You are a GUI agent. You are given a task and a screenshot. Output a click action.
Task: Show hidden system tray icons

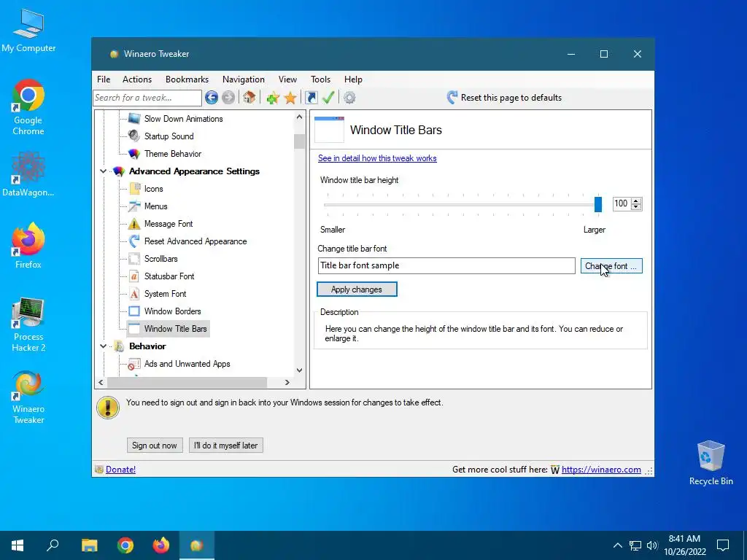coord(617,545)
